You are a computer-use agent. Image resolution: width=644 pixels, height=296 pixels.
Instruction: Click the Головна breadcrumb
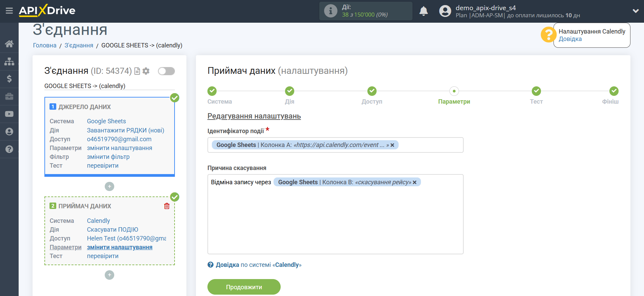click(x=45, y=45)
